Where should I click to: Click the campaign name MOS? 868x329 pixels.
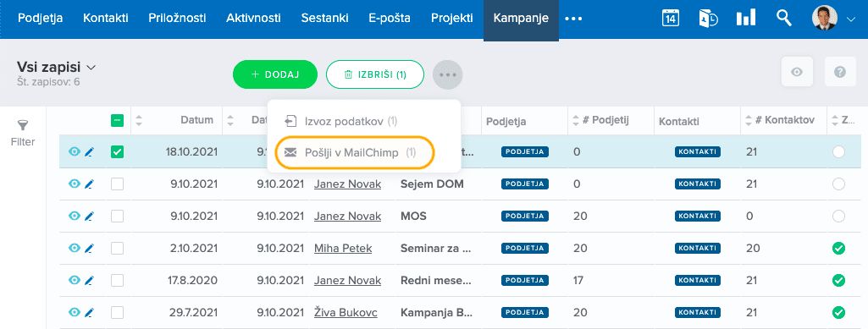coord(413,217)
